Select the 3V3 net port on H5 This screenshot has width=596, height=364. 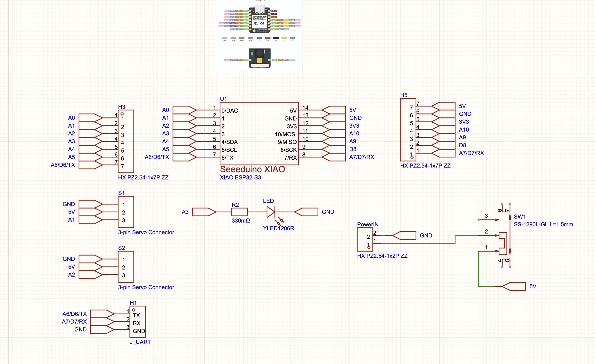tap(443, 122)
